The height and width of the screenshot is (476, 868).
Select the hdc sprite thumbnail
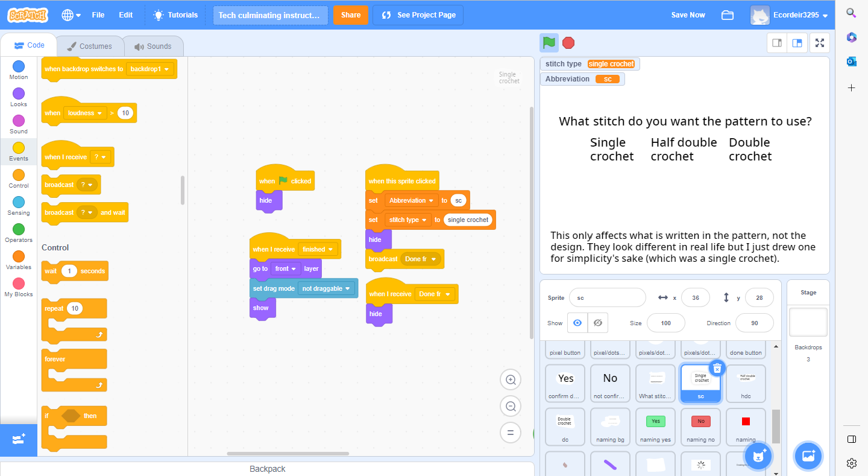746,384
